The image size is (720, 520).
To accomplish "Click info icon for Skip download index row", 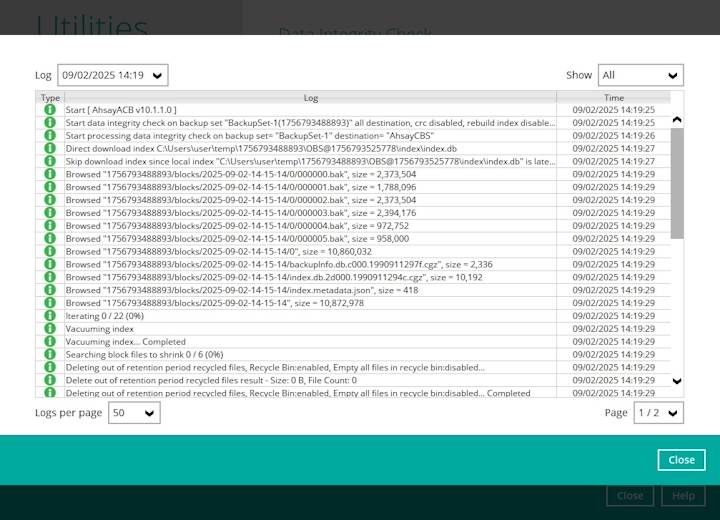I will point(50,161).
